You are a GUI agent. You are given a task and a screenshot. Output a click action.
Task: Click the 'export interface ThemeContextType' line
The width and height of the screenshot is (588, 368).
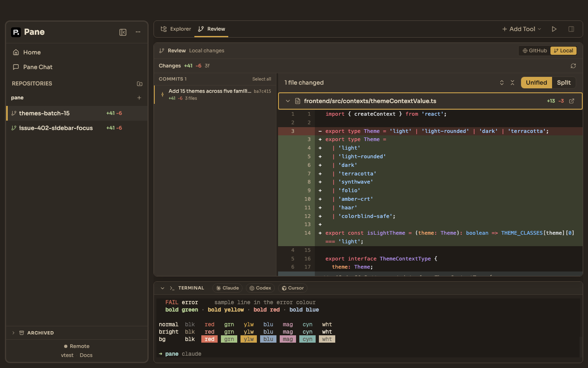tap(430, 259)
